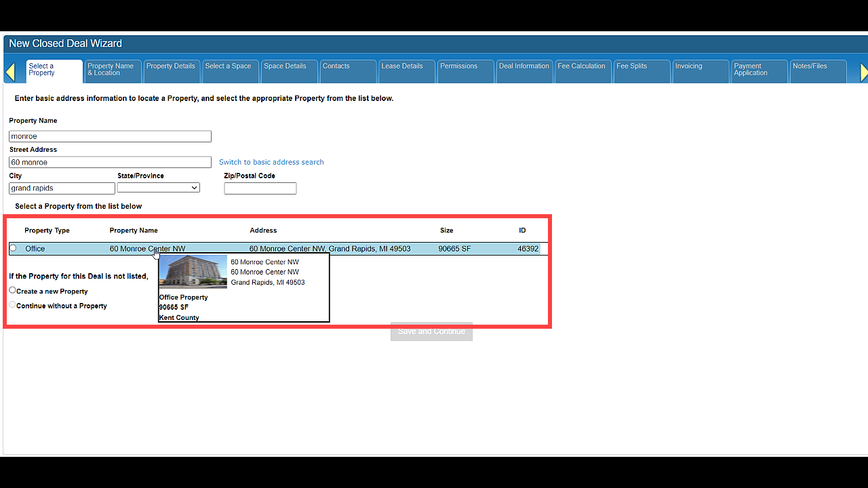Click the right yellow wizard navigation arrow
The height and width of the screenshot is (488, 868).
[864, 72]
